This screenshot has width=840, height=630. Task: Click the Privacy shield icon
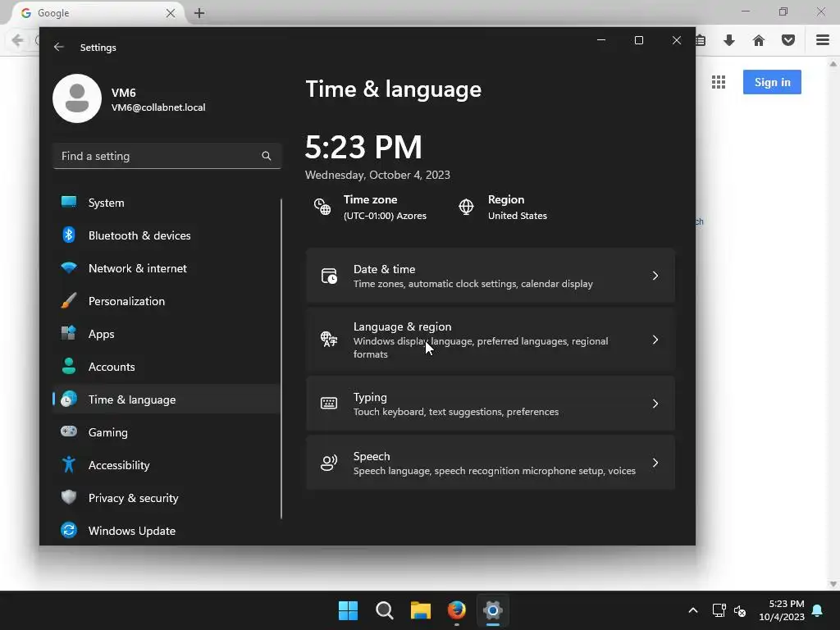click(69, 497)
